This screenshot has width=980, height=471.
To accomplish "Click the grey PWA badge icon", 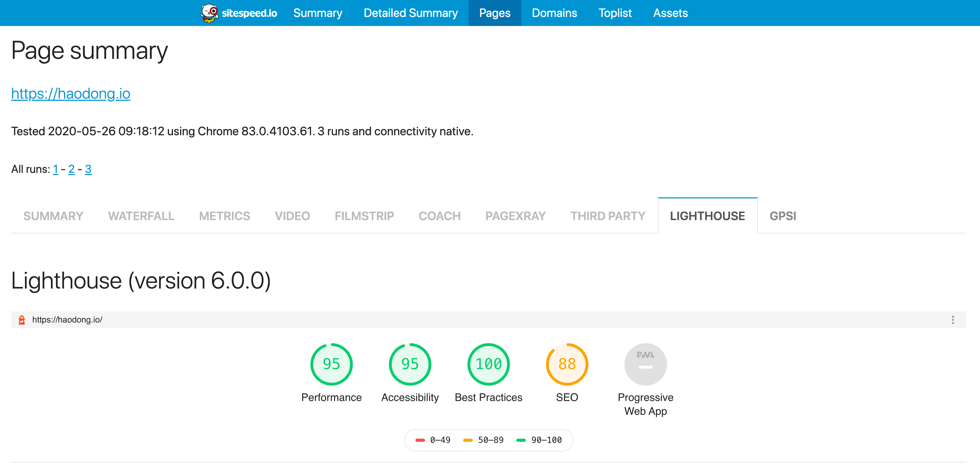I will tap(645, 364).
